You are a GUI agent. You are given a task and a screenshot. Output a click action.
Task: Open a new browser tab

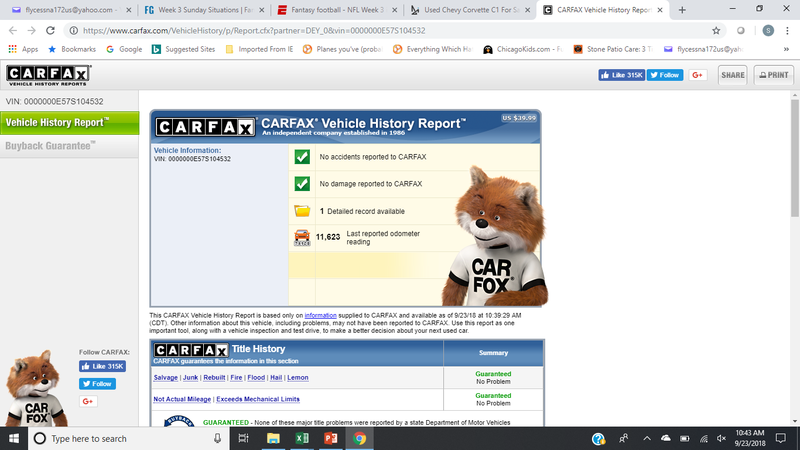pos(682,10)
